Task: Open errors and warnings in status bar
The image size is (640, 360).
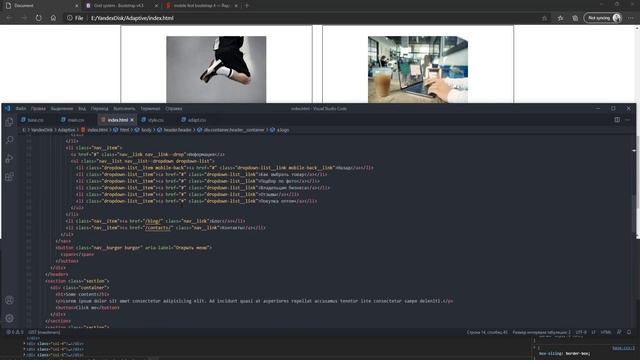Action: coord(15,332)
